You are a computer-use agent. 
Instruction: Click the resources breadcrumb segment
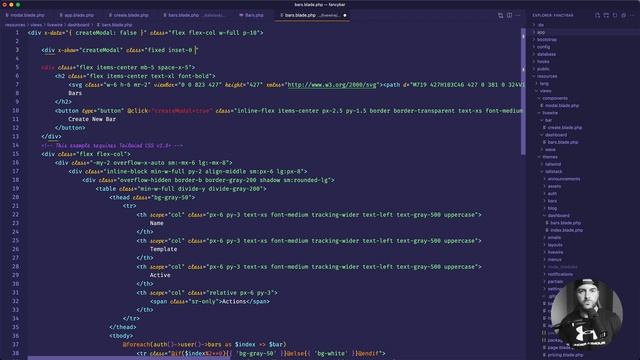(15, 25)
